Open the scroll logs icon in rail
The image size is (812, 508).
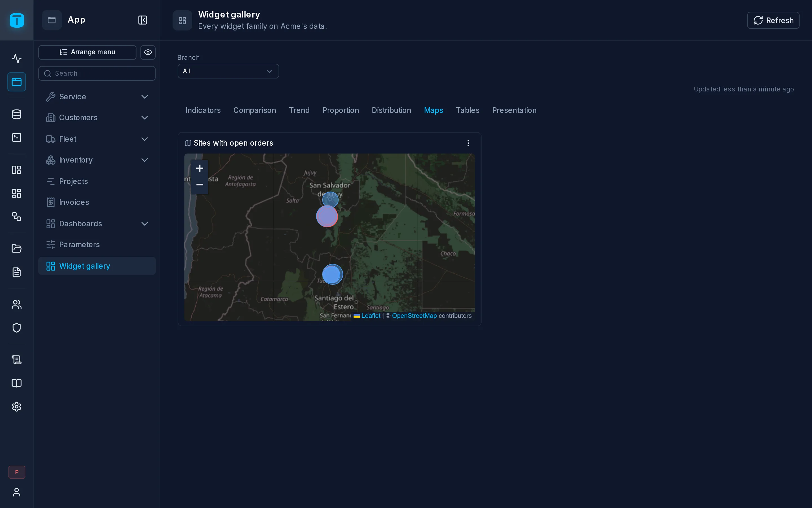pos(17,360)
